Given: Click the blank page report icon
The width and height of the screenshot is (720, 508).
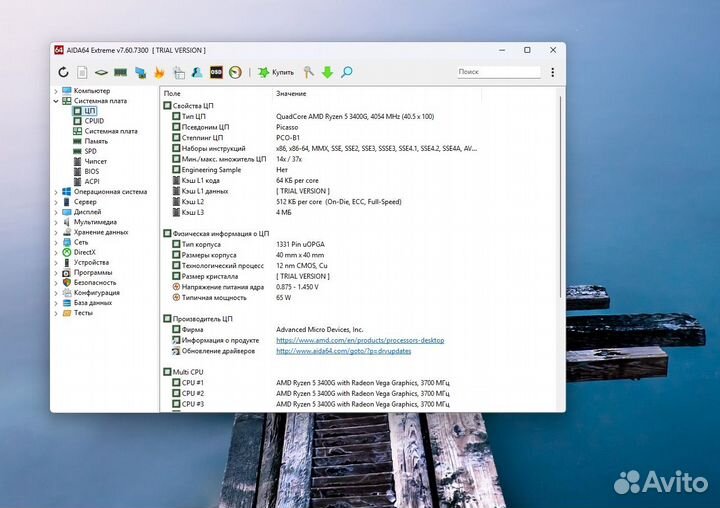Looking at the screenshot, I should click(x=82, y=72).
